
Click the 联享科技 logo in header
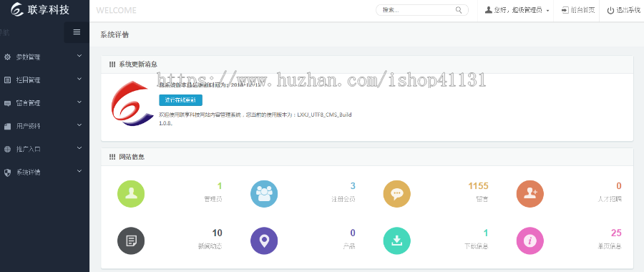tap(40, 9)
